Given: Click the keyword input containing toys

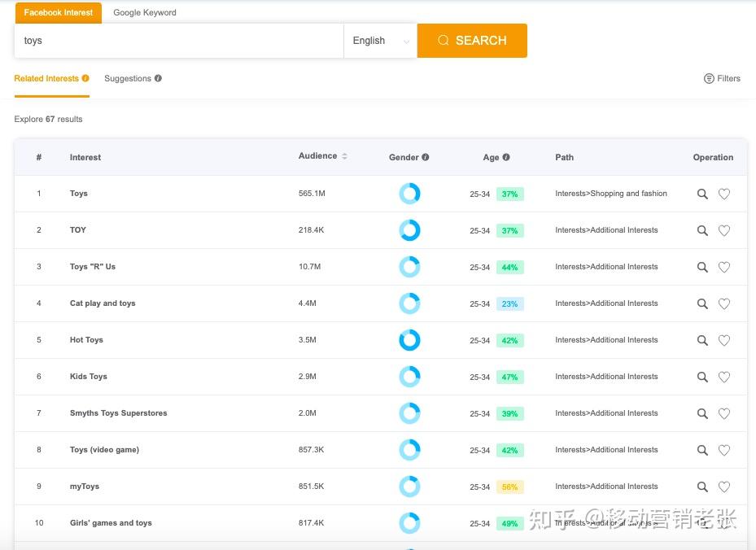Looking at the screenshot, I should pyautogui.click(x=179, y=41).
